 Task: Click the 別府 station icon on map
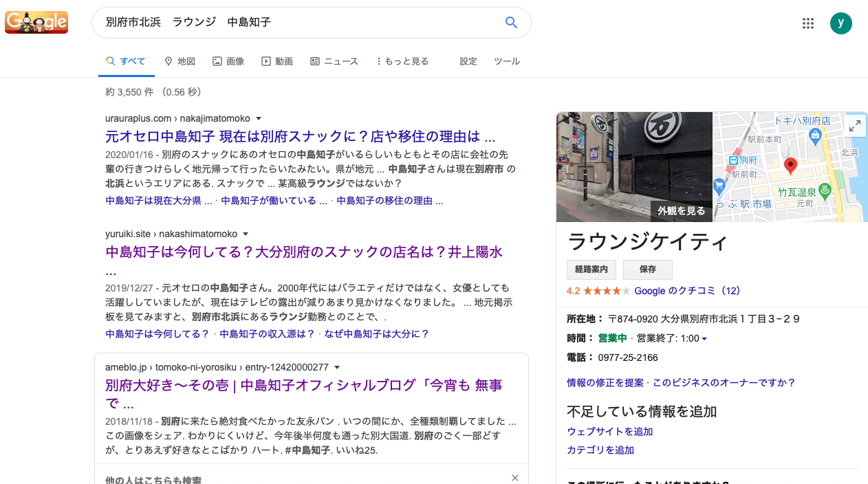point(733,159)
